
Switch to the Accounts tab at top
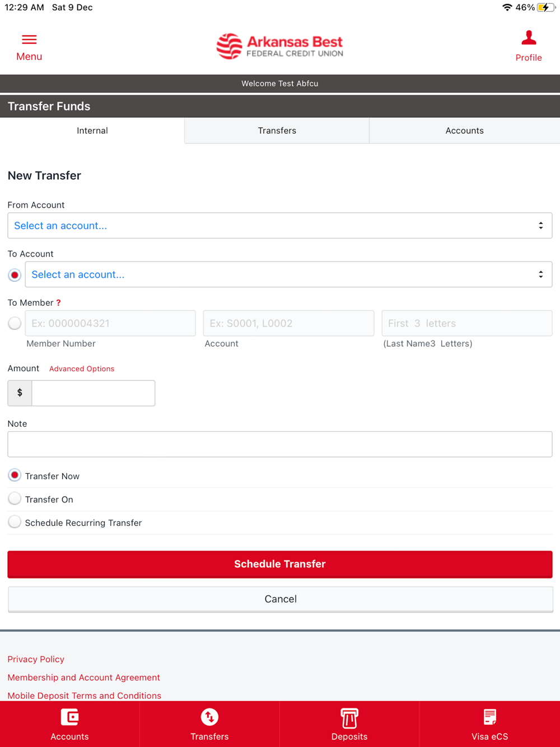click(464, 130)
